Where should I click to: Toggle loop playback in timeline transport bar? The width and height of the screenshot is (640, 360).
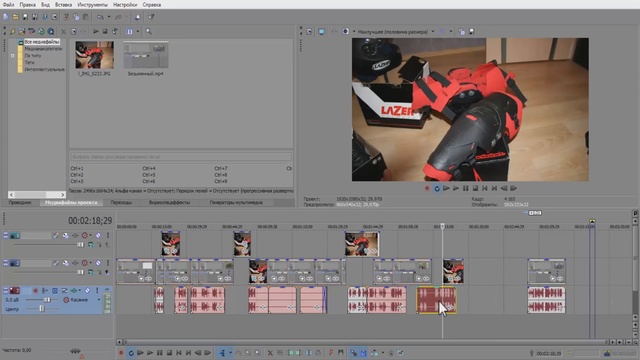coord(131,353)
